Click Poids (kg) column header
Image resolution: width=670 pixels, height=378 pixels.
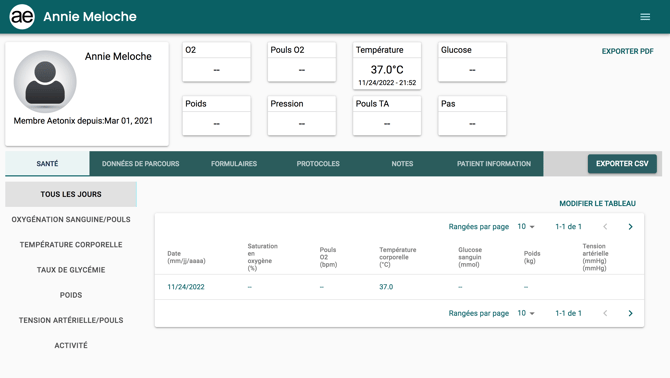click(532, 257)
